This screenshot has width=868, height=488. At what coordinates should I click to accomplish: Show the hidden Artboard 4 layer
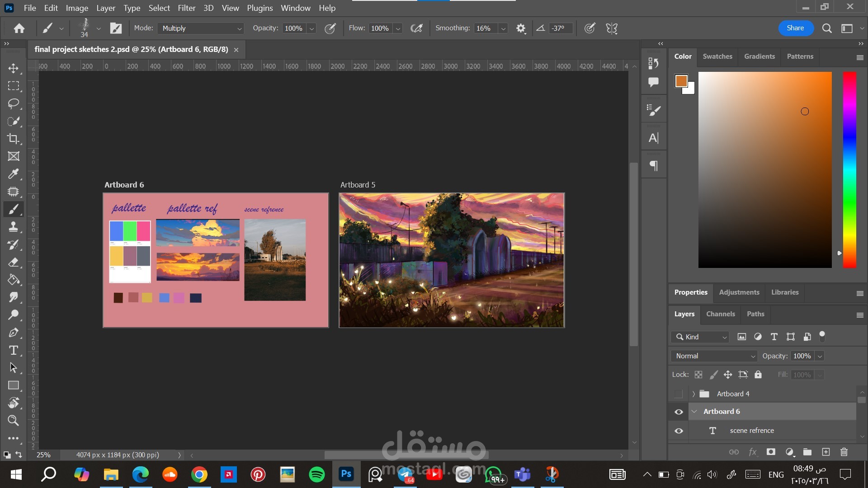679,394
